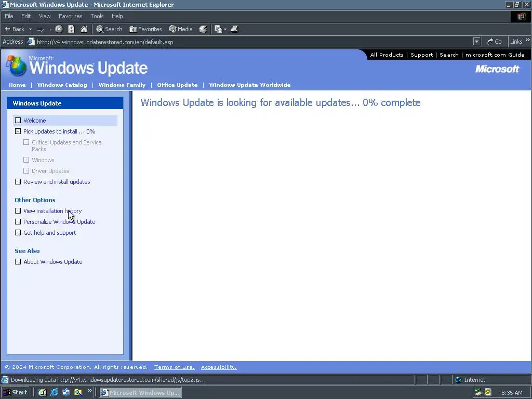Click the Show Desktop Quick Launch icon

coord(43,393)
